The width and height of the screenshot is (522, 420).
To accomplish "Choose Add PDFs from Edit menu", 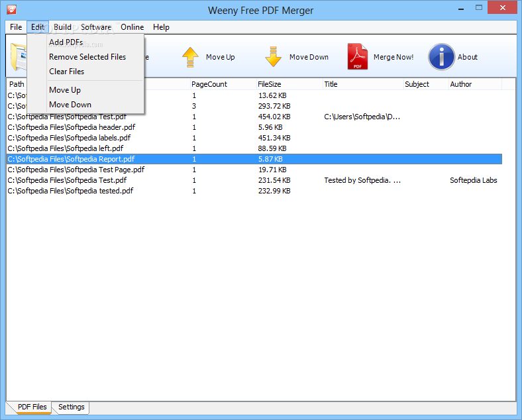I will tap(85, 42).
